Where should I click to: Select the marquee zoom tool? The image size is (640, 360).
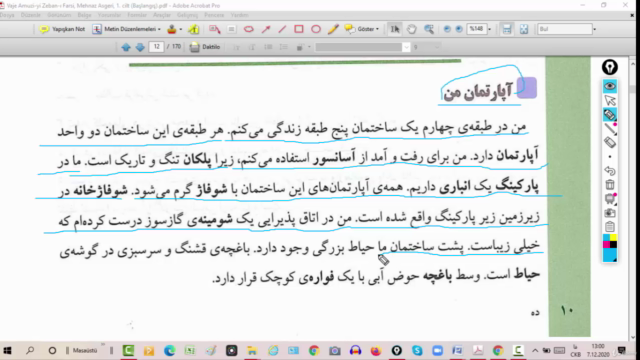click(429, 29)
